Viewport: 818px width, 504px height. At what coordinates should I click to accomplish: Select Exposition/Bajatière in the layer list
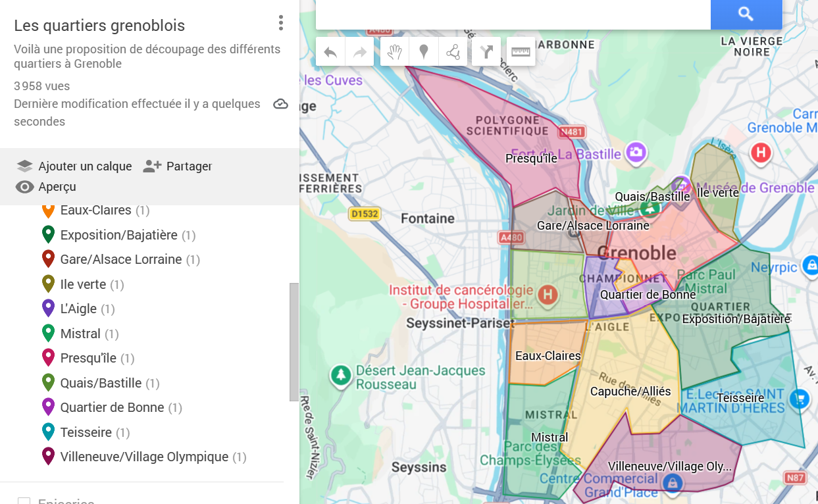119,235
